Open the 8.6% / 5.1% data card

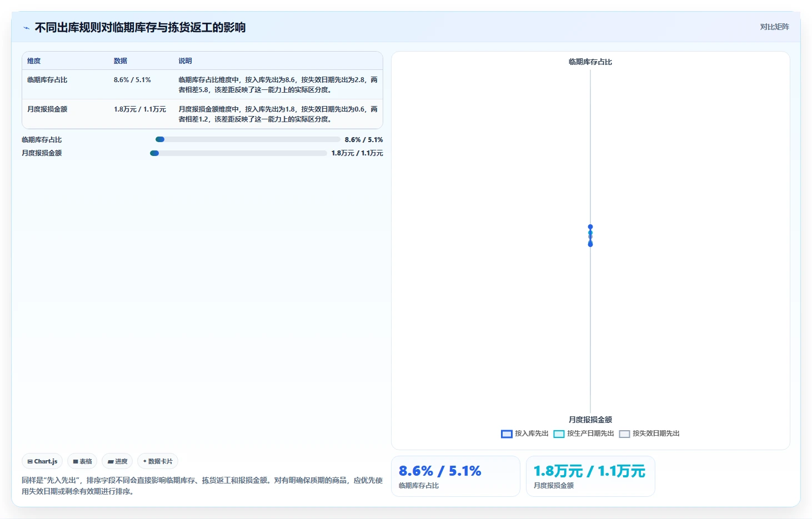pos(455,476)
